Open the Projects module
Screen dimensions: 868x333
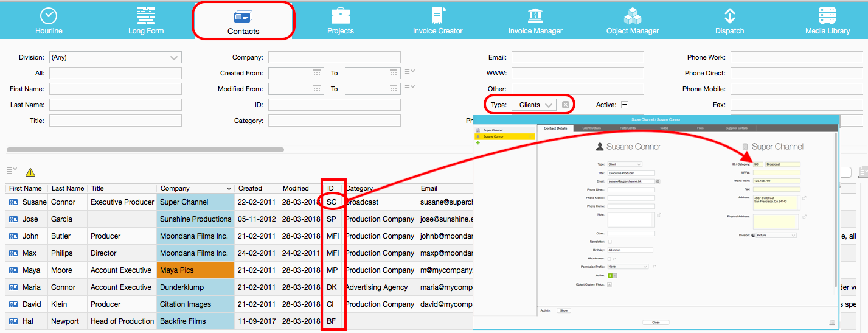tap(341, 20)
